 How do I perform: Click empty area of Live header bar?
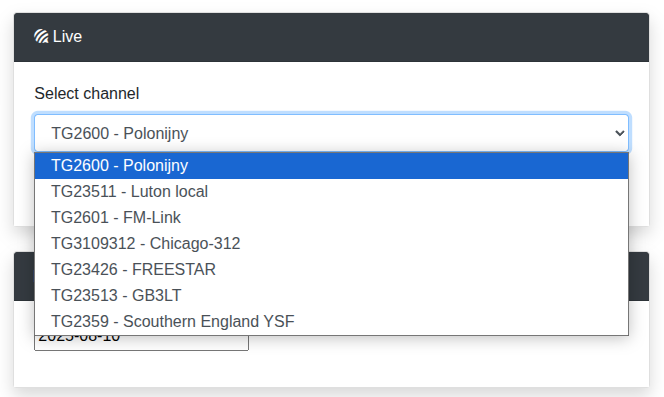pos(364,37)
